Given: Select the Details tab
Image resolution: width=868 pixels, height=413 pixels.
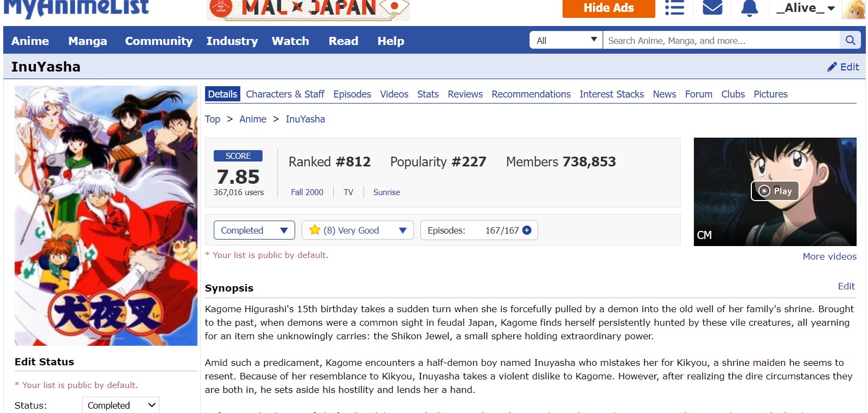Looking at the screenshot, I should [x=222, y=94].
